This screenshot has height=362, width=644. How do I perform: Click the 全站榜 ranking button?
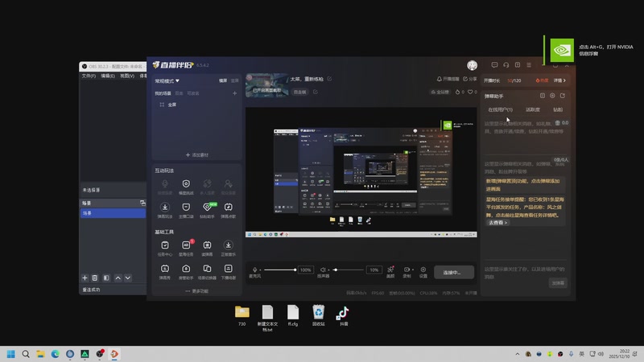tap(440, 92)
